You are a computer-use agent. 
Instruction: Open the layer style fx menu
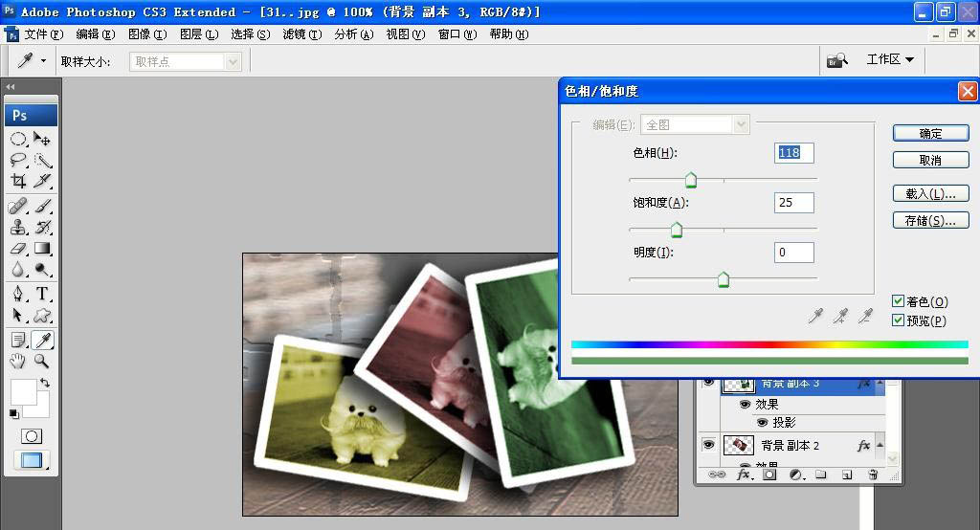click(743, 475)
